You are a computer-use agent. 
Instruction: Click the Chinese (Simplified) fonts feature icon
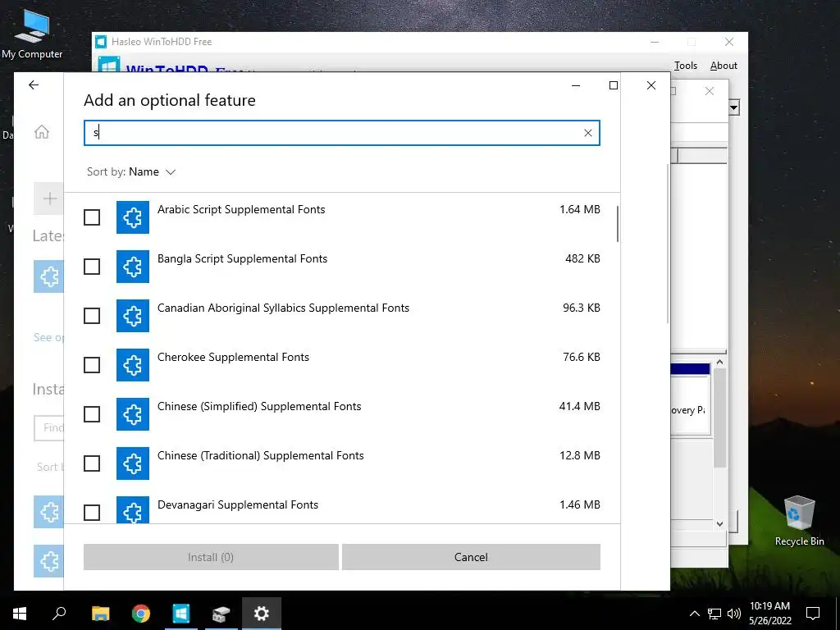click(x=133, y=414)
